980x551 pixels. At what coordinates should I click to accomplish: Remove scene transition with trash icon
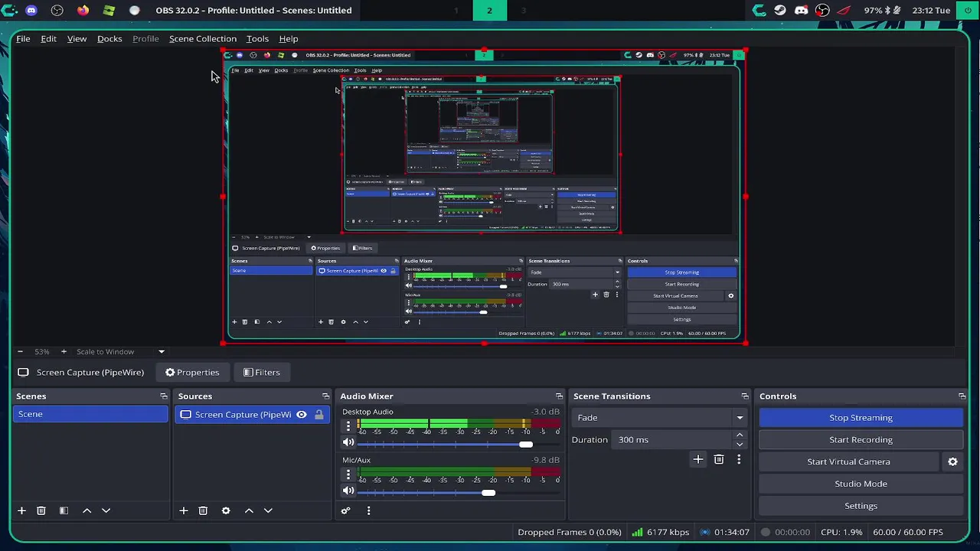(718, 459)
